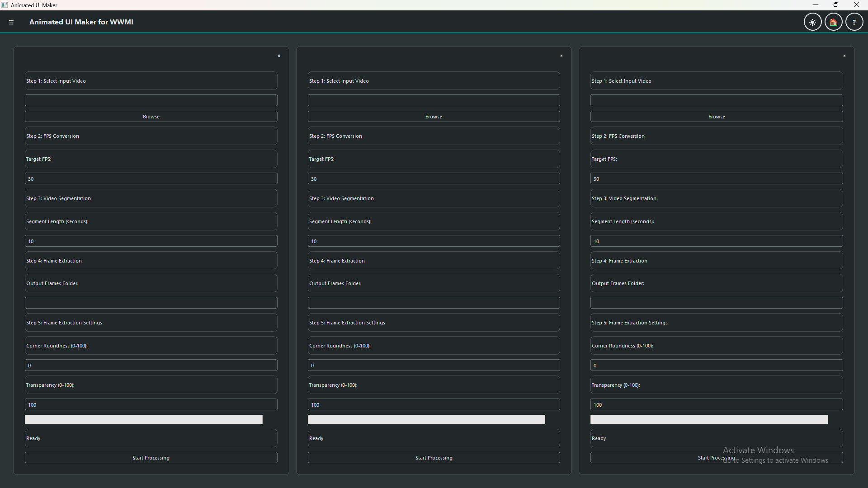Click the Ready status box in left panel
The height and width of the screenshot is (488, 868).
[x=151, y=438]
